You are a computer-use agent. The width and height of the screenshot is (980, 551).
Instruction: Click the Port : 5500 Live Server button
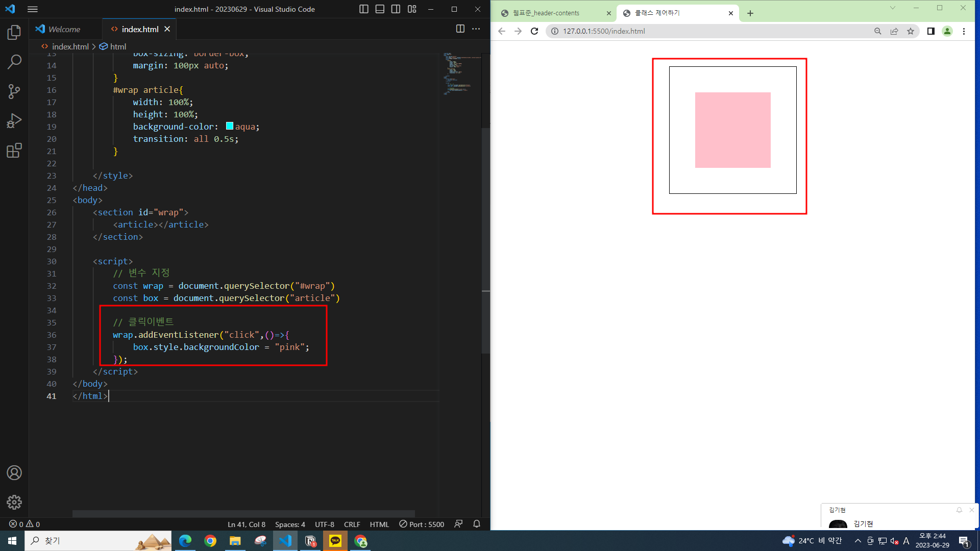click(x=422, y=524)
